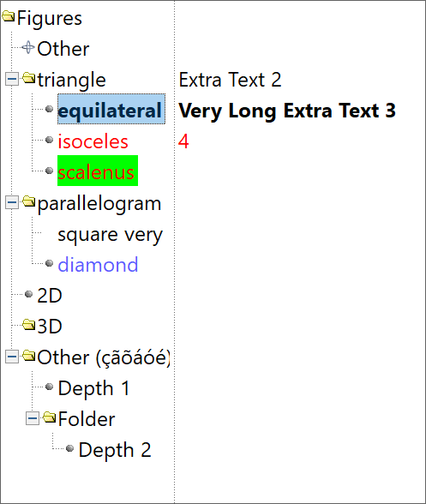Click the Figures root folder icon

point(8,16)
